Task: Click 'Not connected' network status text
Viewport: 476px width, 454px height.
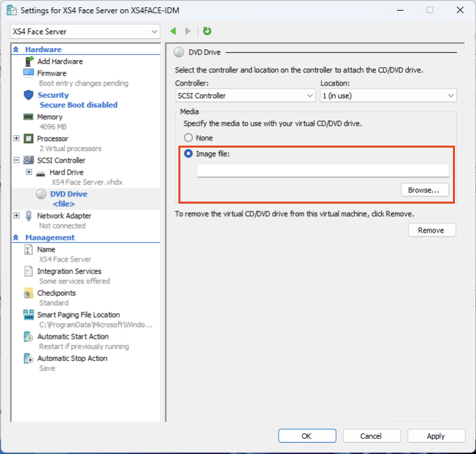Action: point(63,226)
